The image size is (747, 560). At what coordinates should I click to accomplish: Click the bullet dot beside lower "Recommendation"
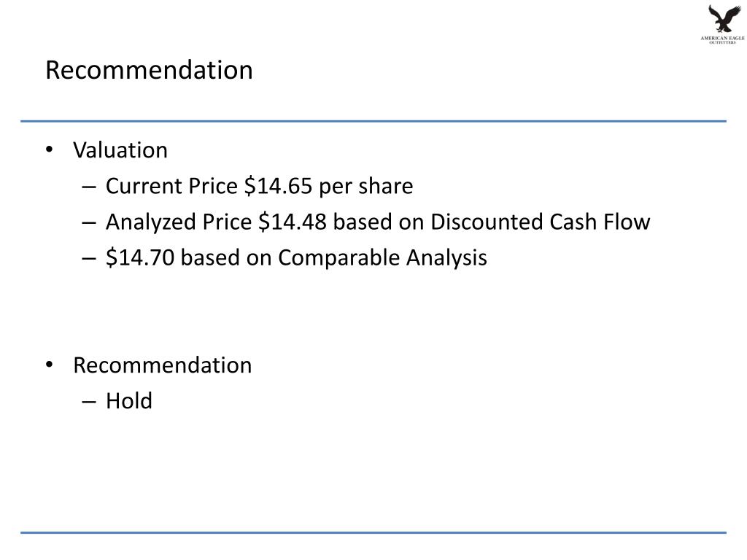click(49, 365)
